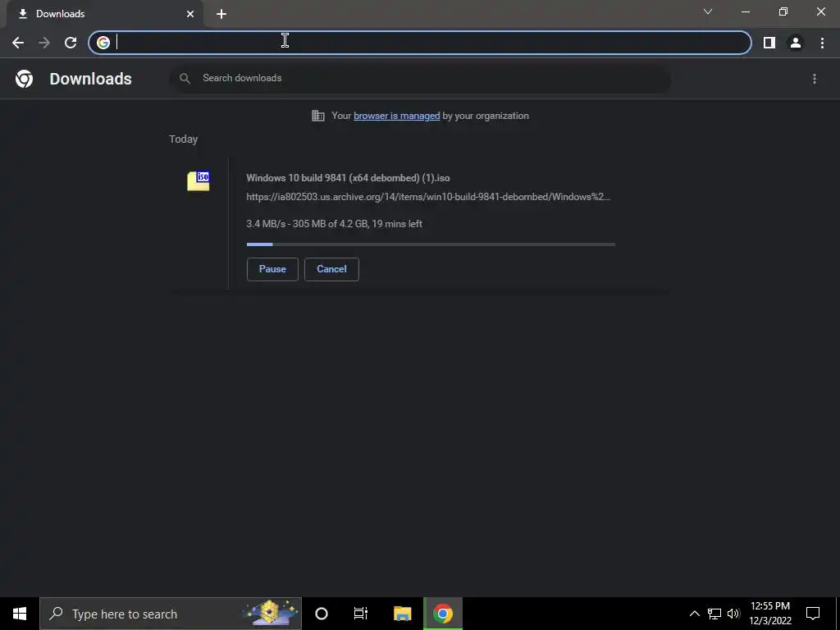Pause the ISO download

pyautogui.click(x=272, y=269)
